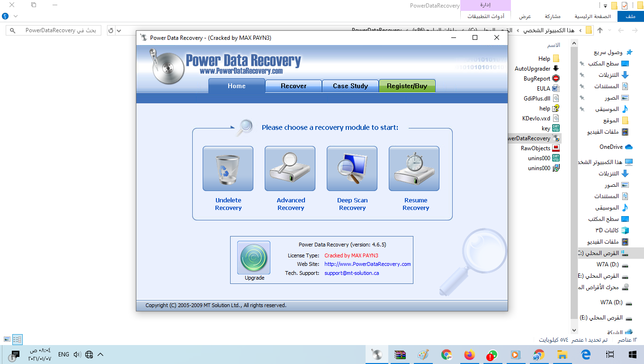Switch to the Home tab
644x364 pixels.
[x=237, y=86]
